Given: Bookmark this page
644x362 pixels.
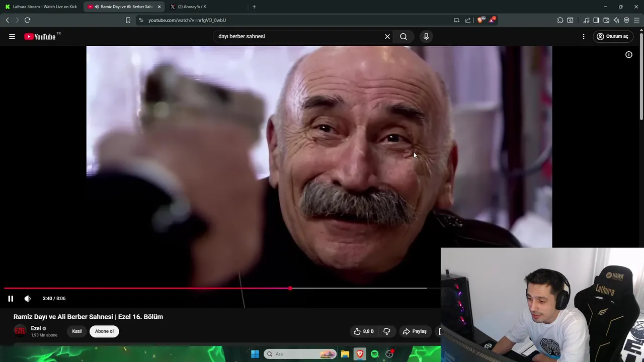Looking at the screenshot, I should (128, 20).
